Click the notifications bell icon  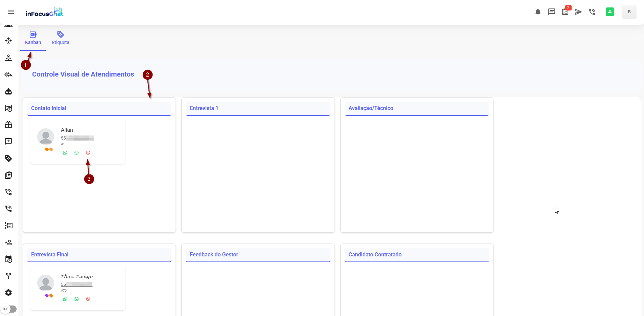tap(538, 12)
